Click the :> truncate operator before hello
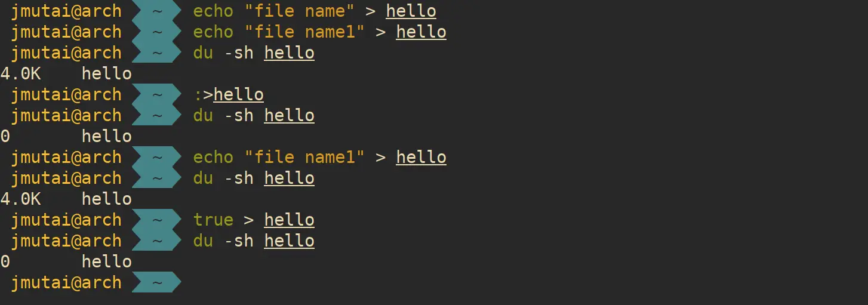The width and height of the screenshot is (868, 305). [x=204, y=94]
